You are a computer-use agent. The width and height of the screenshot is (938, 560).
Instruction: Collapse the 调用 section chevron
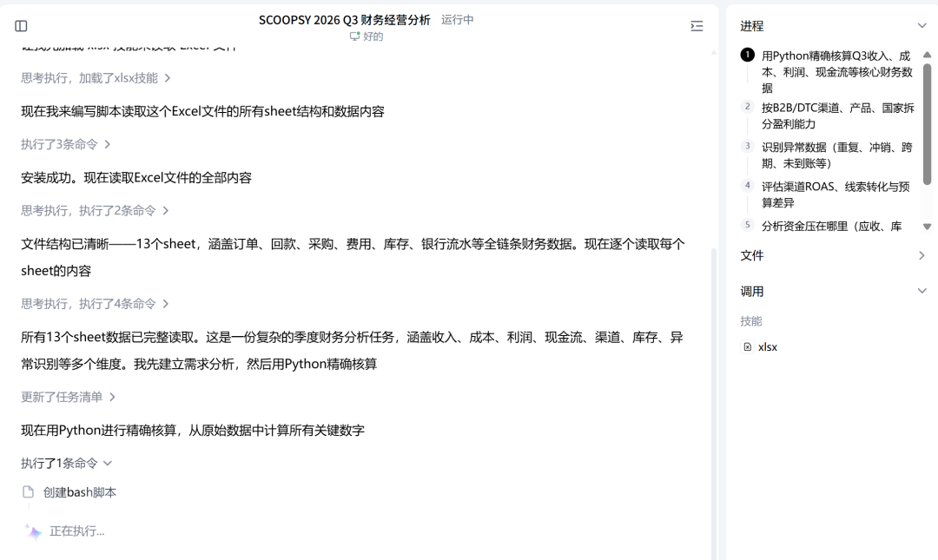tap(921, 291)
